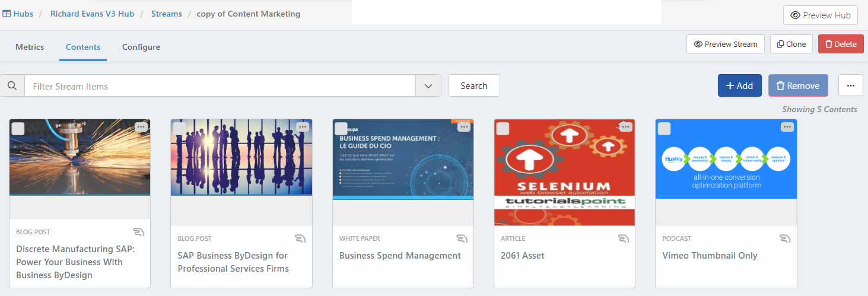Click the Search button

pos(474,85)
